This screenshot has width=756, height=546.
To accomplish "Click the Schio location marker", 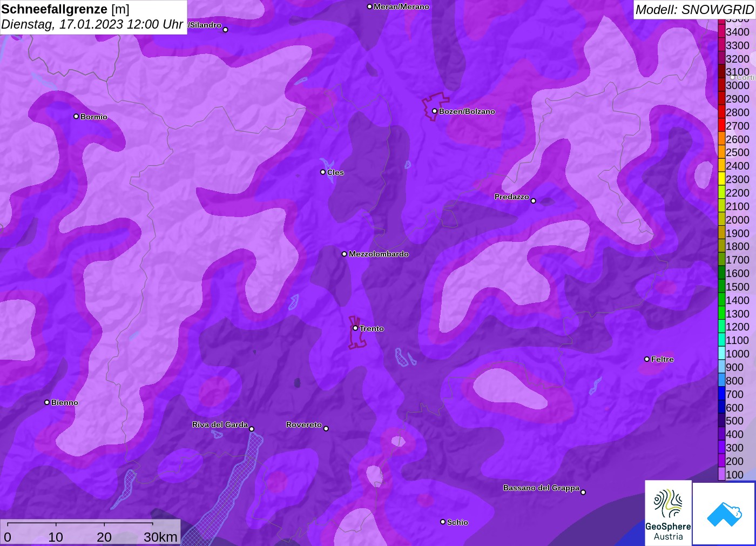I will pyautogui.click(x=443, y=522).
